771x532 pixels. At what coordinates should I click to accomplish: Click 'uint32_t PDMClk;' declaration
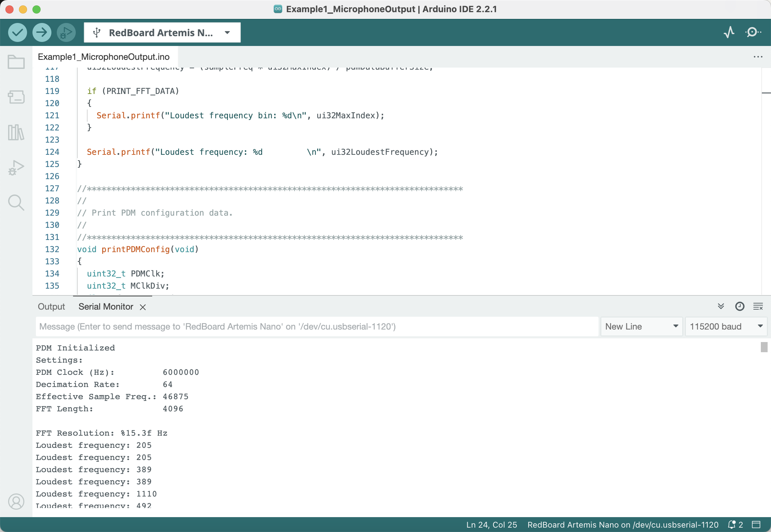(x=125, y=274)
